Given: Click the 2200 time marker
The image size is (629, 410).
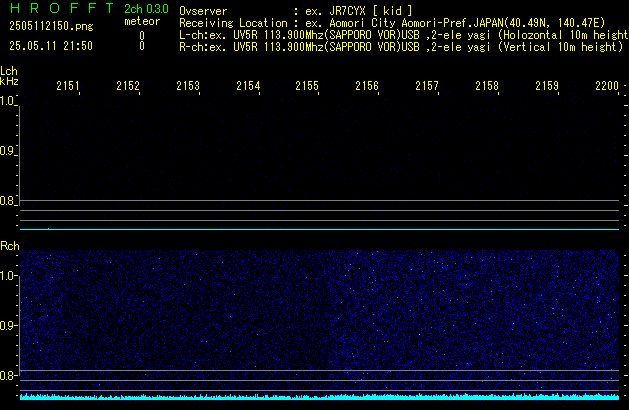Looking at the screenshot, I should pyautogui.click(x=607, y=86).
